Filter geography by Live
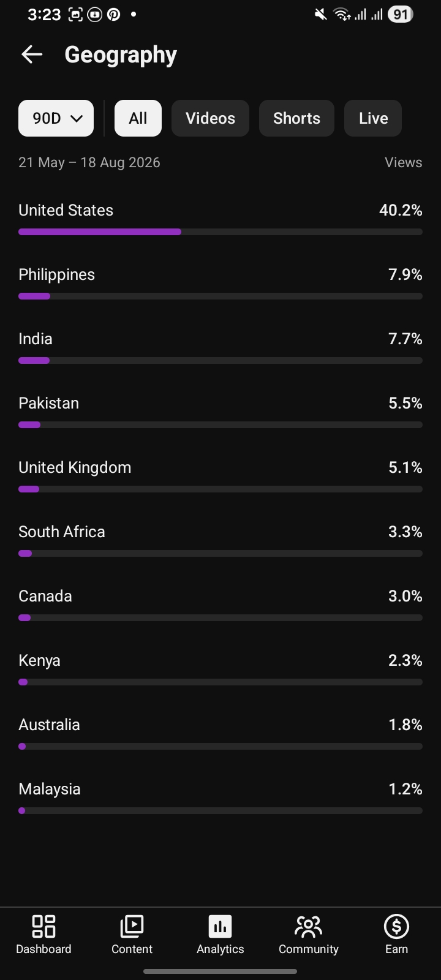 pos(373,118)
